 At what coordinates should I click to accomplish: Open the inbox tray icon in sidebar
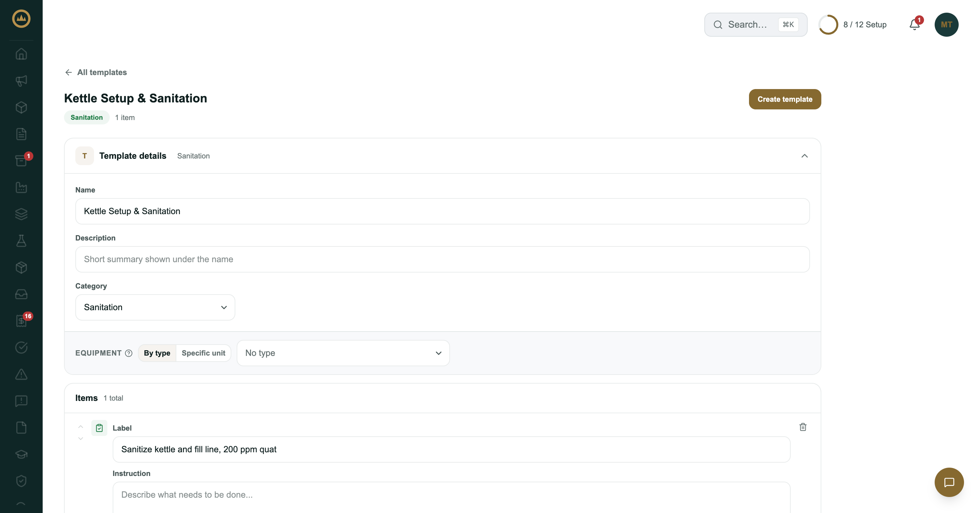tap(21, 294)
